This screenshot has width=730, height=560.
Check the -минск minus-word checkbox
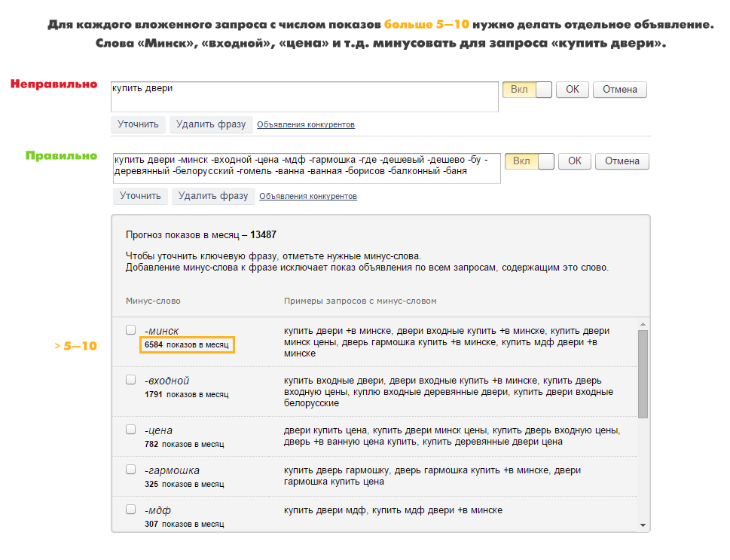[x=131, y=330]
